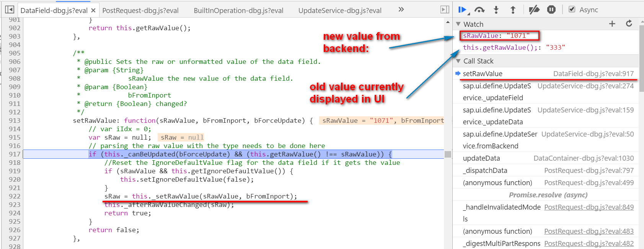The width and height of the screenshot is (644, 249).
Task: Step into next function call
Action: (x=496, y=10)
